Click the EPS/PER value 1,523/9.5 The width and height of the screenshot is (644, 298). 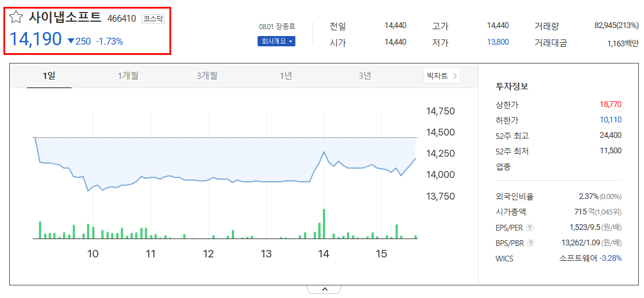click(x=584, y=228)
